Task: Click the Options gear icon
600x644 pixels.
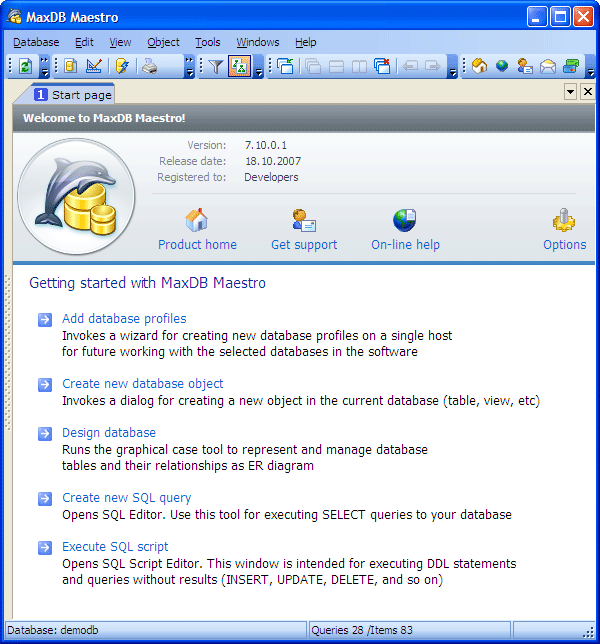Action: [564, 220]
